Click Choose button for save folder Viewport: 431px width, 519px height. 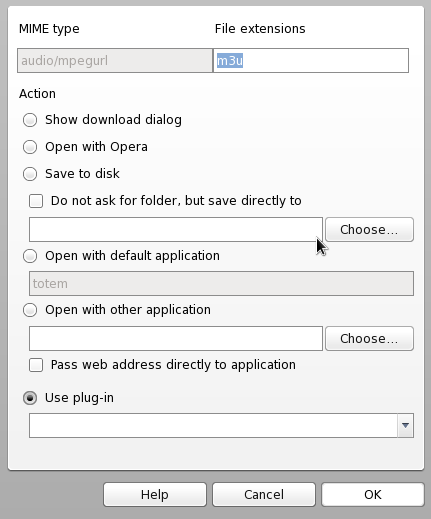[x=369, y=229]
